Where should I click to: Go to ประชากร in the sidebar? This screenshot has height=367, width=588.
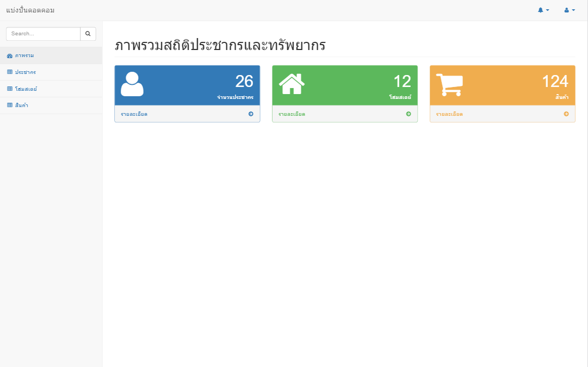(26, 72)
